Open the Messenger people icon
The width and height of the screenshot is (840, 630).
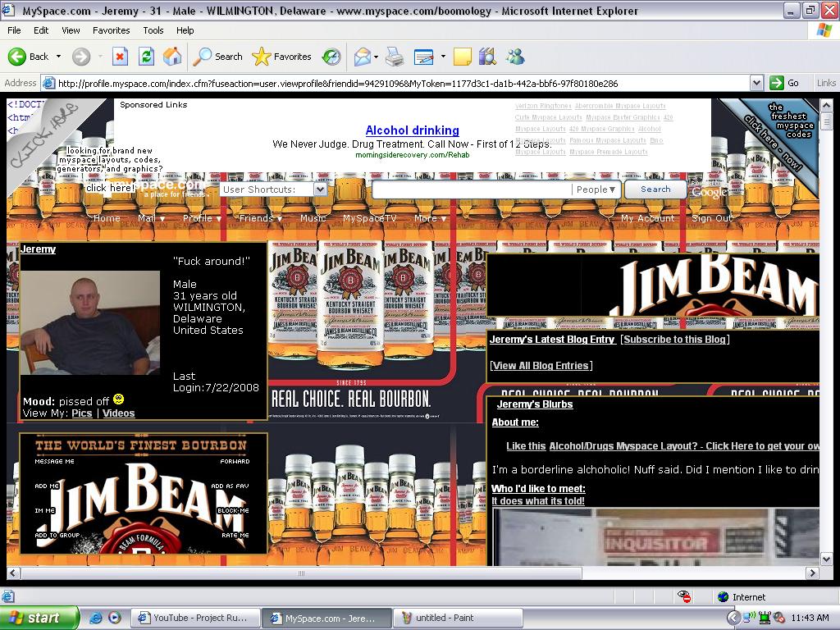(x=515, y=57)
